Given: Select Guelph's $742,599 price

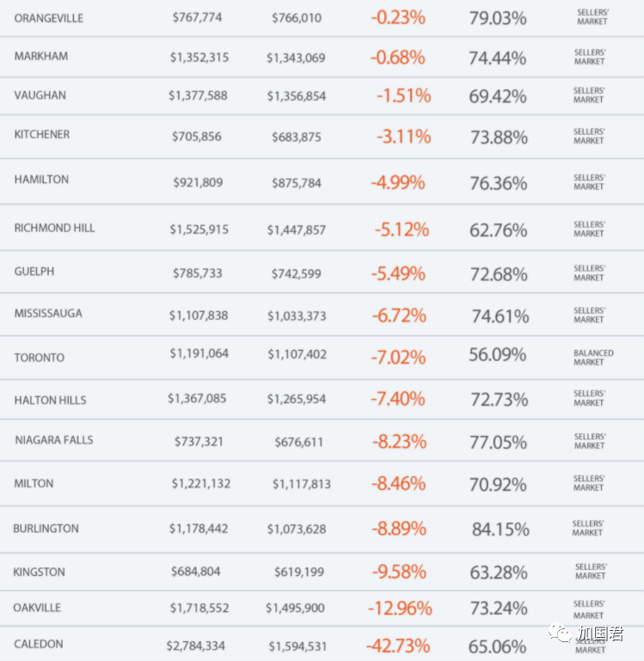Looking at the screenshot, I should [297, 273].
